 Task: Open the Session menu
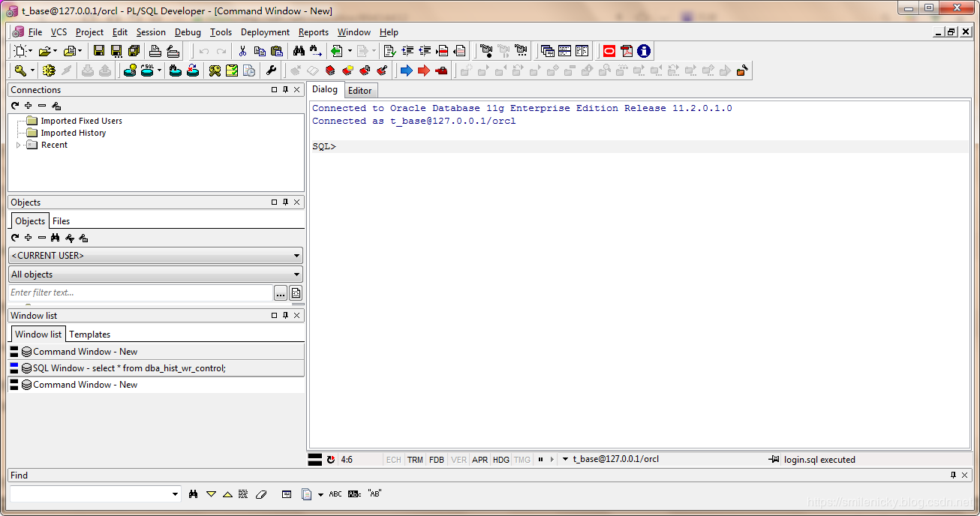151,32
